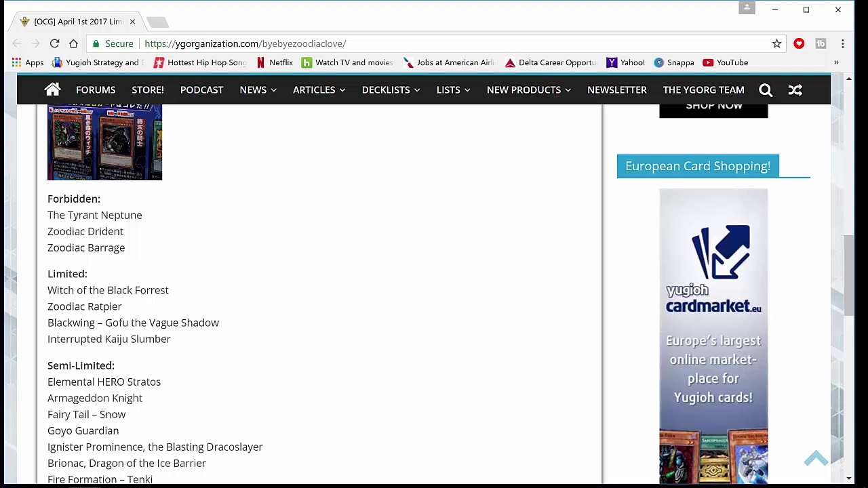Image resolution: width=868 pixels, height=488 pixels.
Task: Open the Yahoo! bookmark
Action: (x=625, y=62)
